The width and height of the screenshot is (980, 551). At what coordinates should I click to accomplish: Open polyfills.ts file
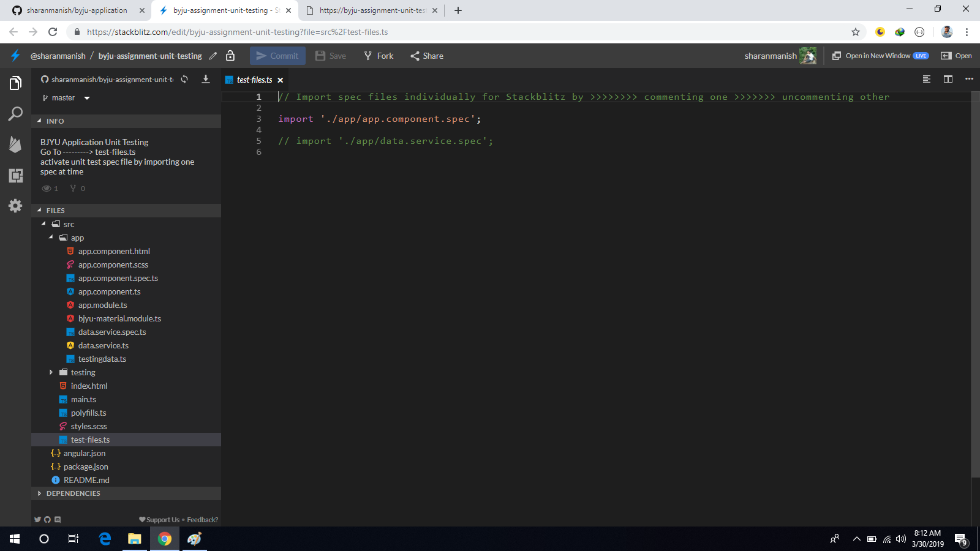(88, 413)
